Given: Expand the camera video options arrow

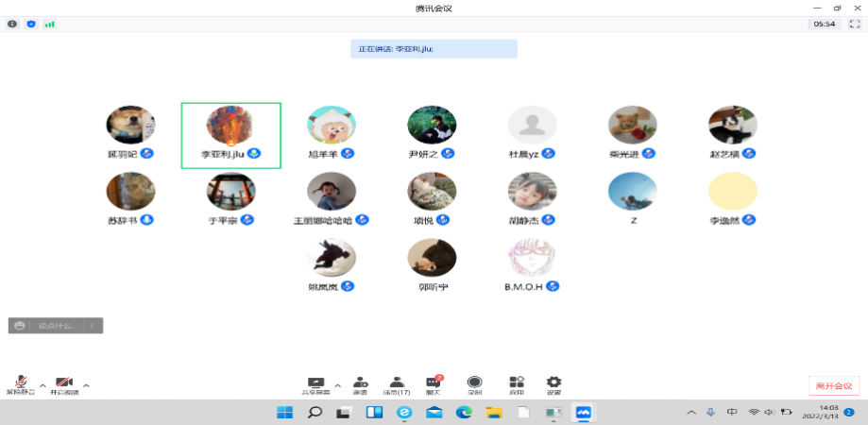Looking at the screenshot, I should (x=86, y=384).
